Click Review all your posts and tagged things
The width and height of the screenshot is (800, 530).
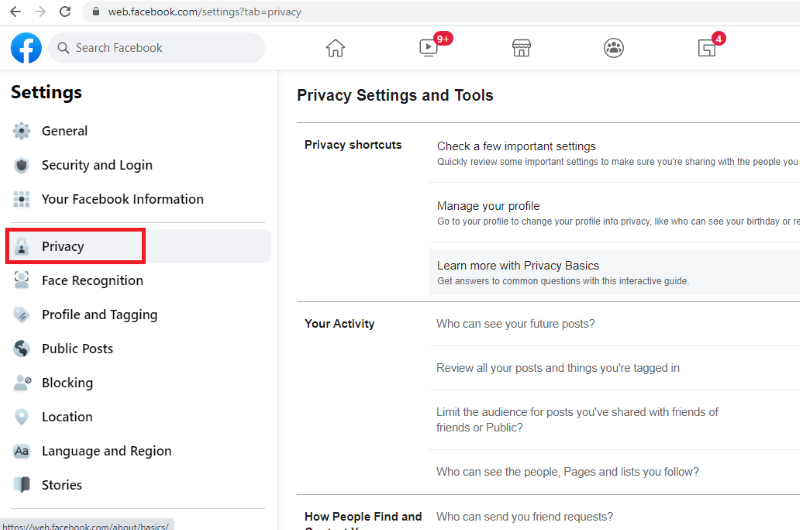(558, 368)
